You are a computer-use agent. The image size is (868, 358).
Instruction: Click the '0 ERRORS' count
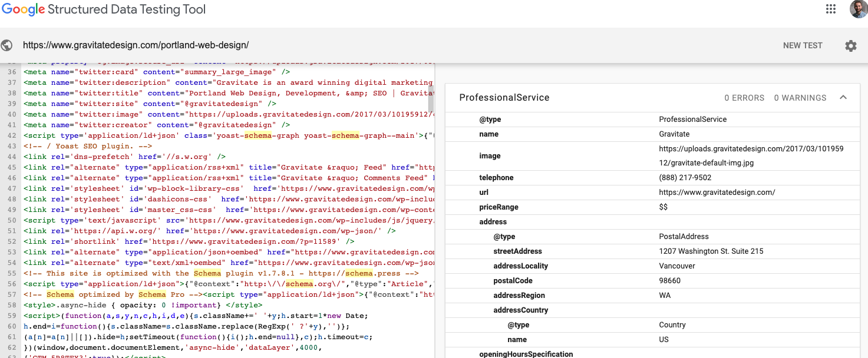click(744, 98)
